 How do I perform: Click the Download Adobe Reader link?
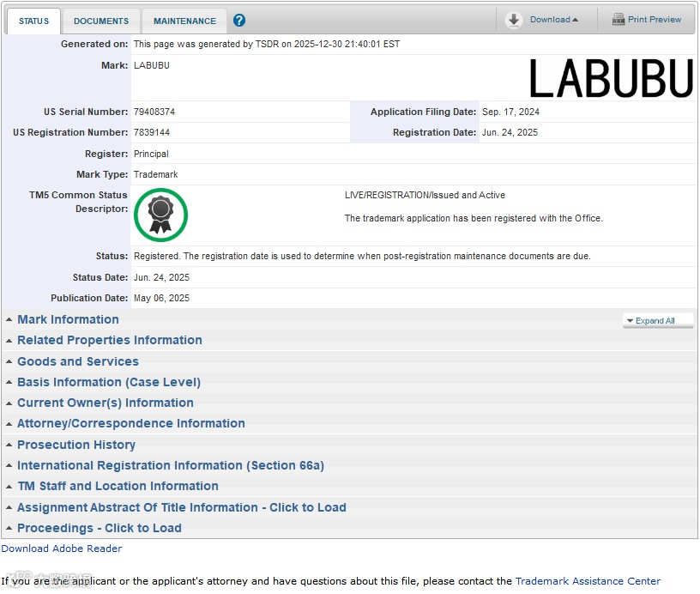pos(61,549)
